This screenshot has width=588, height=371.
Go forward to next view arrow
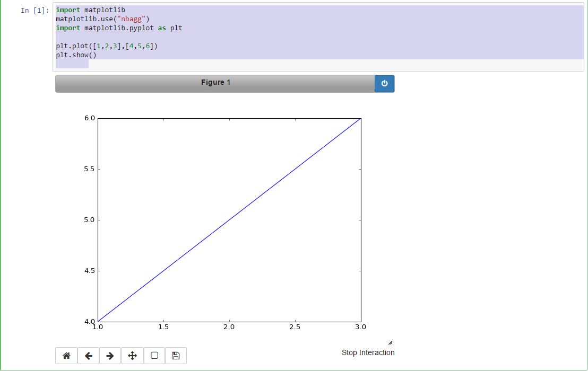click(110, 356)
